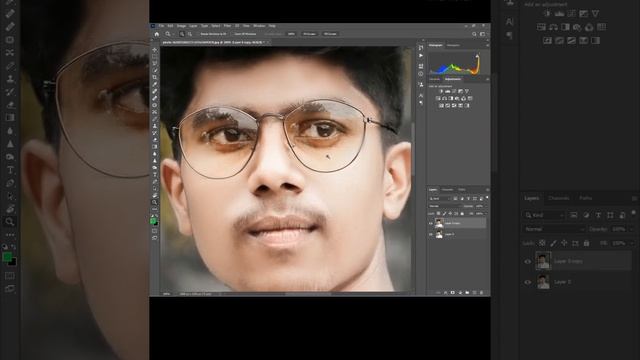Open the Fill slider arrow
640x360 pixels.
486,213
